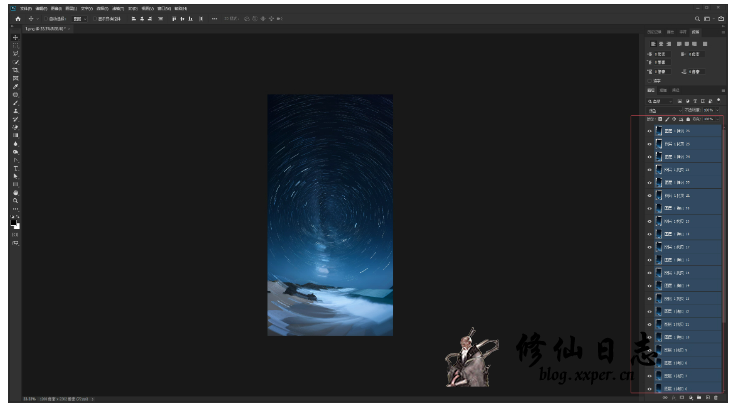Image resolution: width=733 pixels, height=407 pixels.
Task: Expand the layer filter kind dropdown
Action: (660, 101)
